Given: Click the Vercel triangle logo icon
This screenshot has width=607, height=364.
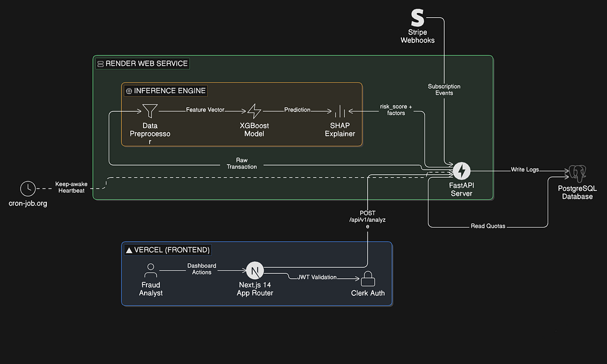Looking at the screenshot, I should 129,250.
